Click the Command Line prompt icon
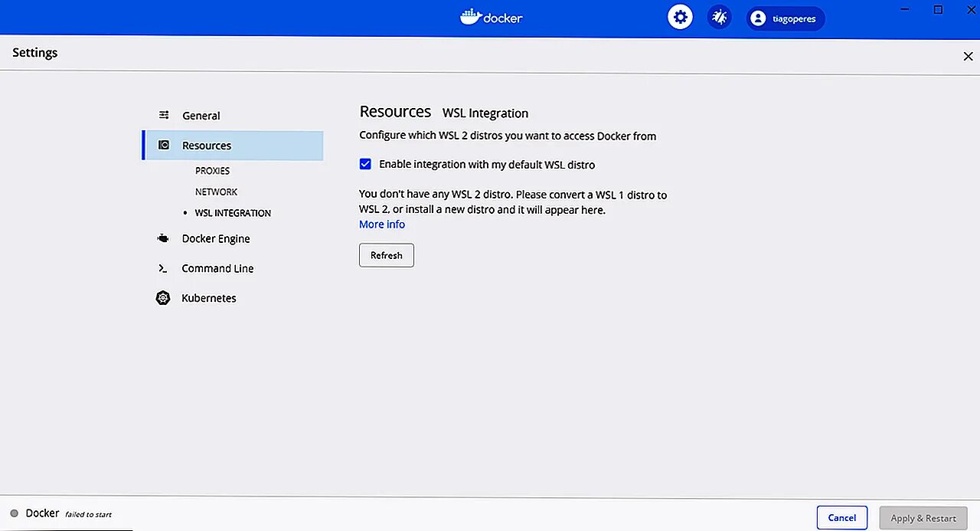 click(163, 268)
